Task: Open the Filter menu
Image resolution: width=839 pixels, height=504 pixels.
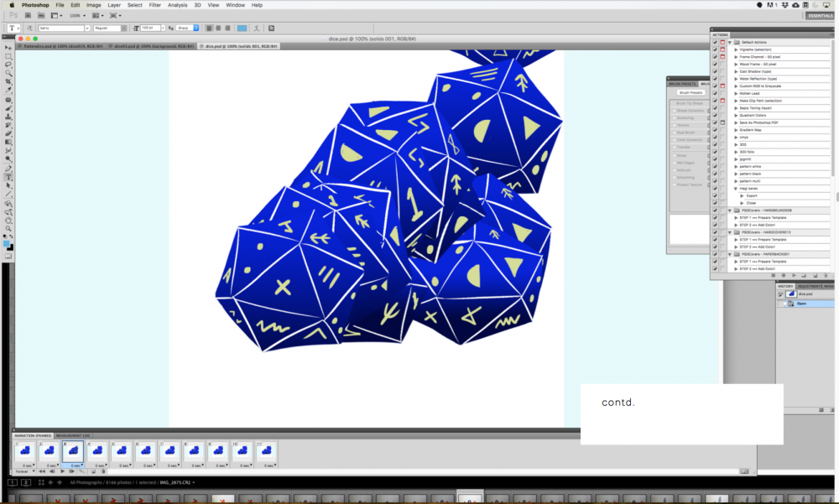Action: point(154,5)
